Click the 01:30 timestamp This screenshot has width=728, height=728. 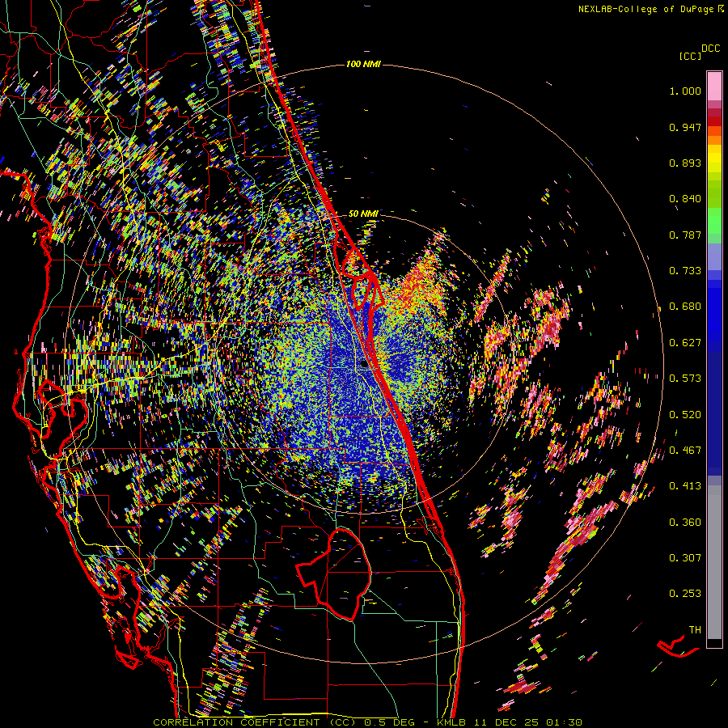564,722
